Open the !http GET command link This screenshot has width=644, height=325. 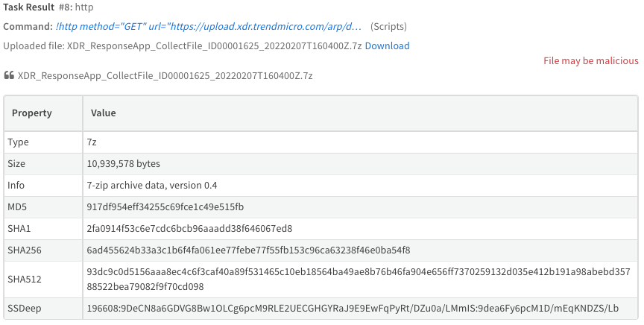click(x=209, y=27)
